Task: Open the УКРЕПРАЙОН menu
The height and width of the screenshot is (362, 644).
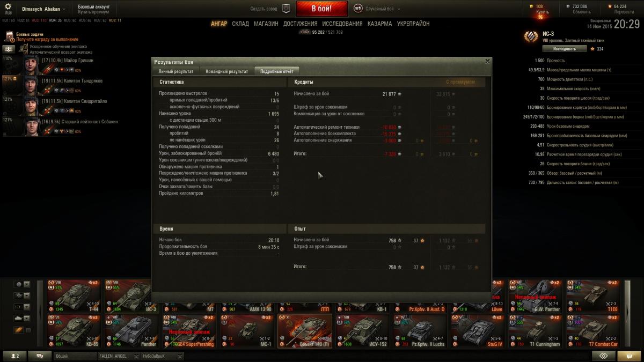Action: click(x=413, y=24)
